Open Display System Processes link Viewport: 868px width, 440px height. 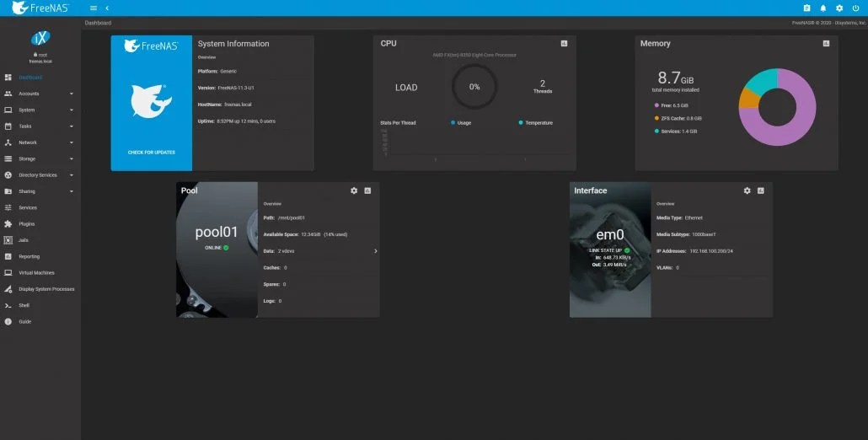pos(40,289)
